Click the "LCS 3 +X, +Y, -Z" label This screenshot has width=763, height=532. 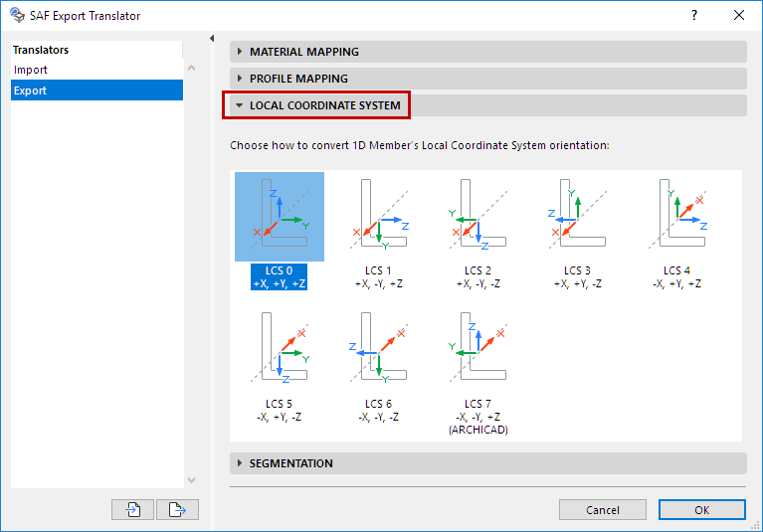(578, 277)
